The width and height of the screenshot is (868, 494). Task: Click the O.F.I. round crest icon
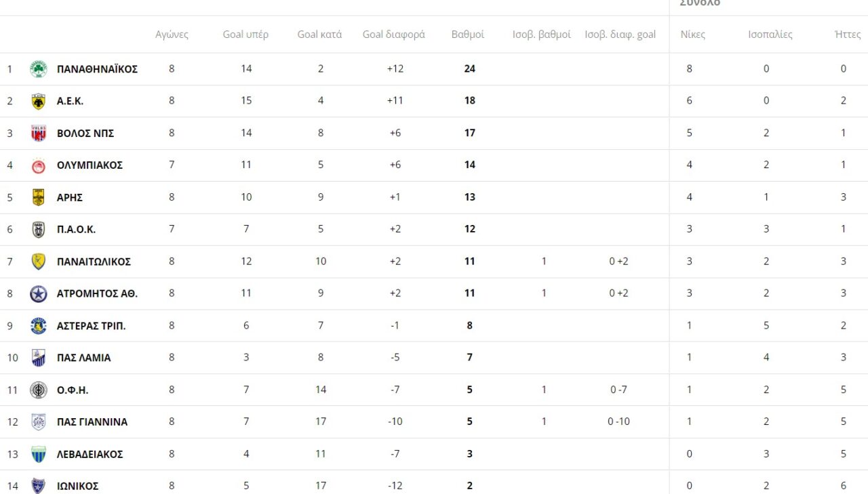(x=39, y=390)
